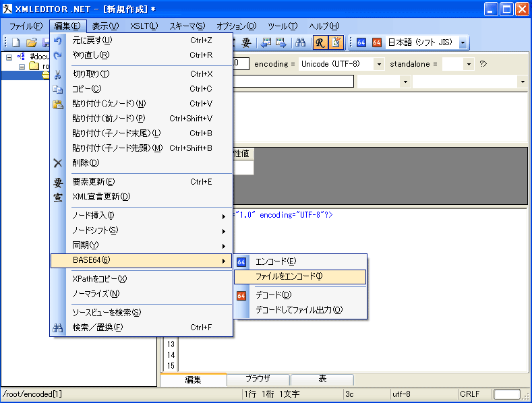Screen dimensions: 532x403
Task: Open the オプション(O) menu
Action: (x=237, y=26)
